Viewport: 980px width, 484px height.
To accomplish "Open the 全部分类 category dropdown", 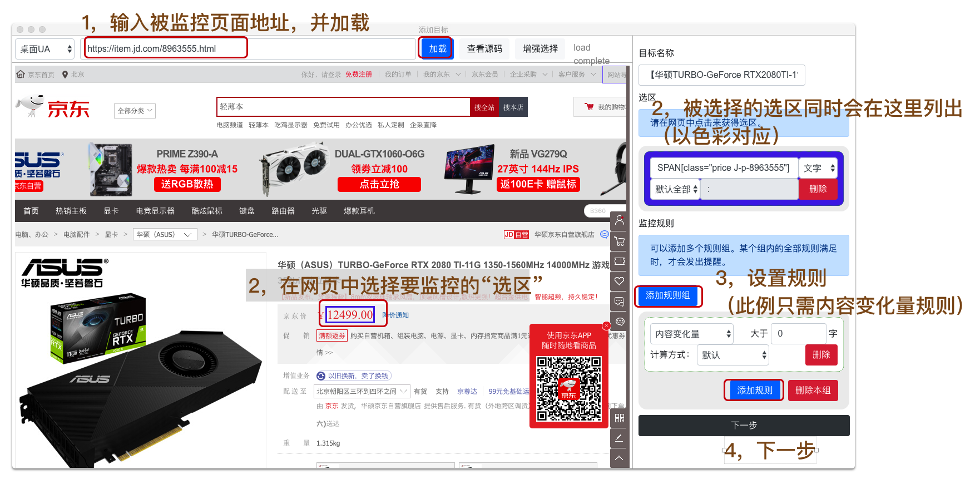I will pos(135,111).
